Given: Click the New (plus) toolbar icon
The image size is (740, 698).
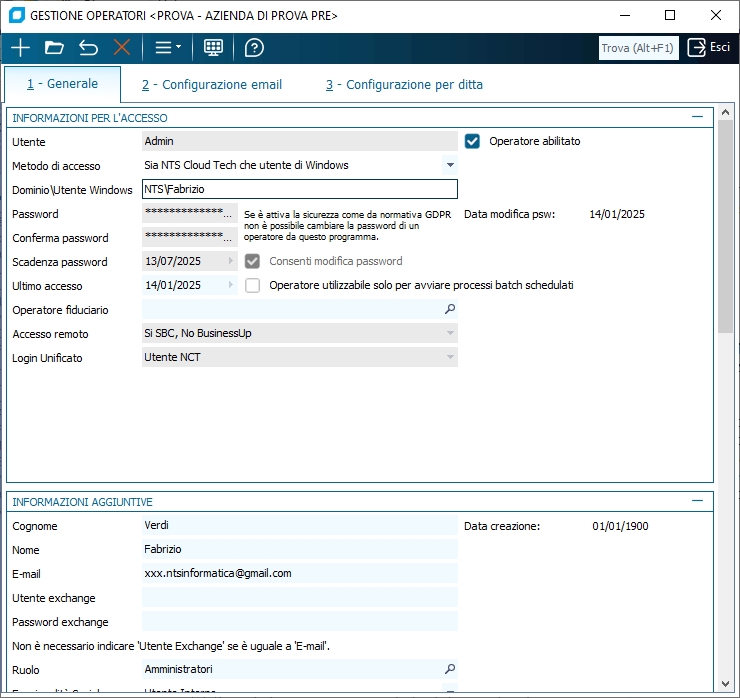Looking at the screenshot, I should click(x=20, y=47).
